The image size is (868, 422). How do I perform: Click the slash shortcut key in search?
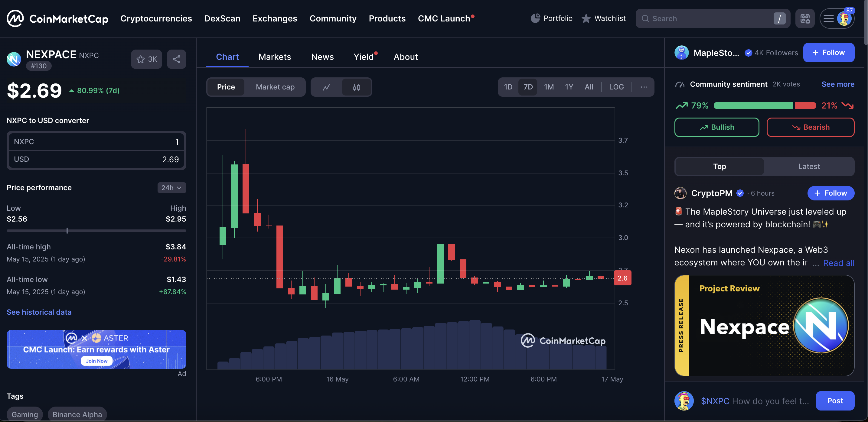click(779, 18)
